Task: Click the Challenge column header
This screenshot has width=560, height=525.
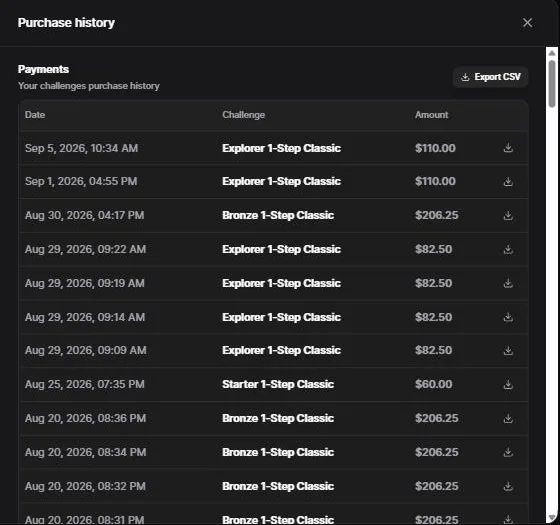Action: pos(244,115)
